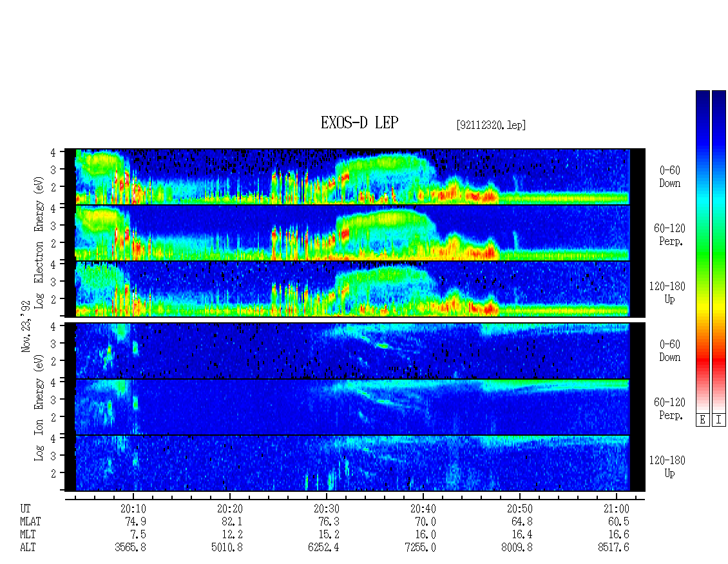Click the ion panel's 0-60 Down label
This screenshot has height=564, width=728.
pos(669,351)
